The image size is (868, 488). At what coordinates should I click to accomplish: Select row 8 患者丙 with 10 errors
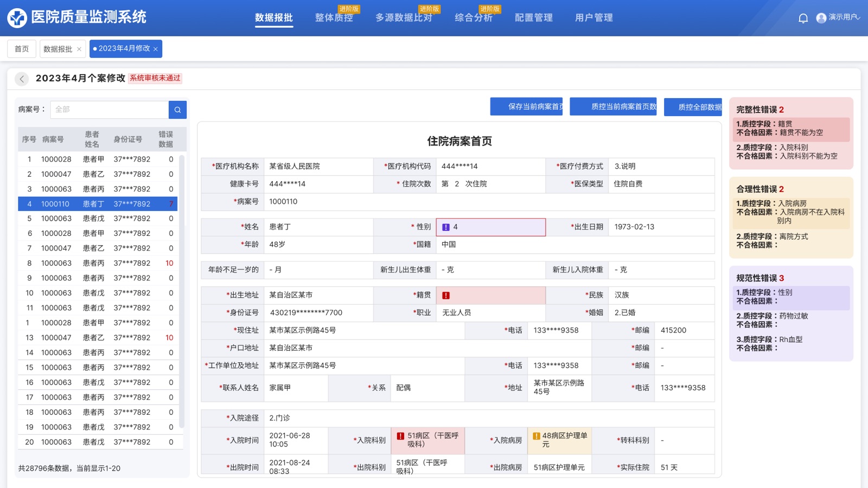(98, 264)
